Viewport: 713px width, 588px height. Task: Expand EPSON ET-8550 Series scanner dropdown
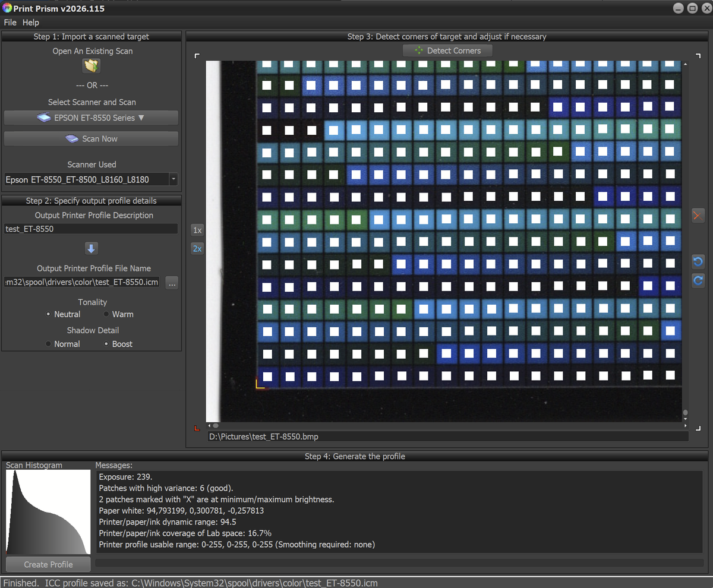92,118
